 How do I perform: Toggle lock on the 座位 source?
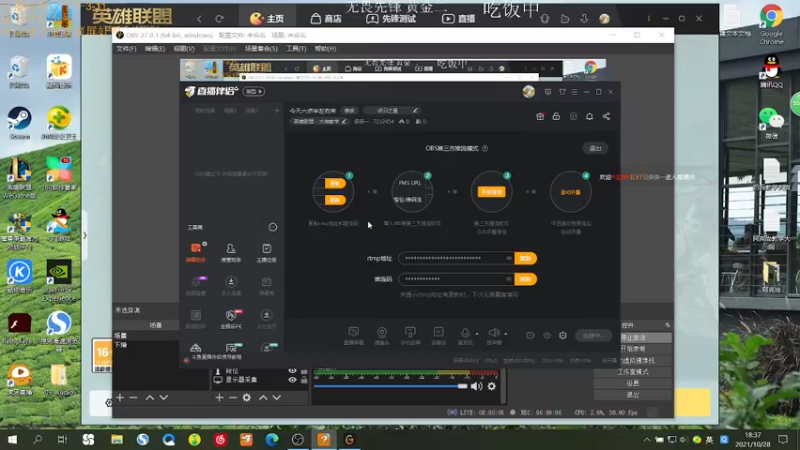pyautogui.click(x=304, y=371)
